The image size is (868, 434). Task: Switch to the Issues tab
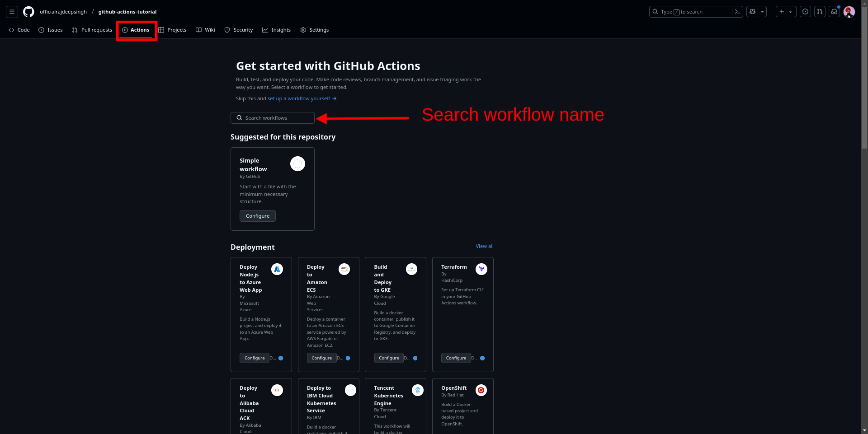coord(51,30)
